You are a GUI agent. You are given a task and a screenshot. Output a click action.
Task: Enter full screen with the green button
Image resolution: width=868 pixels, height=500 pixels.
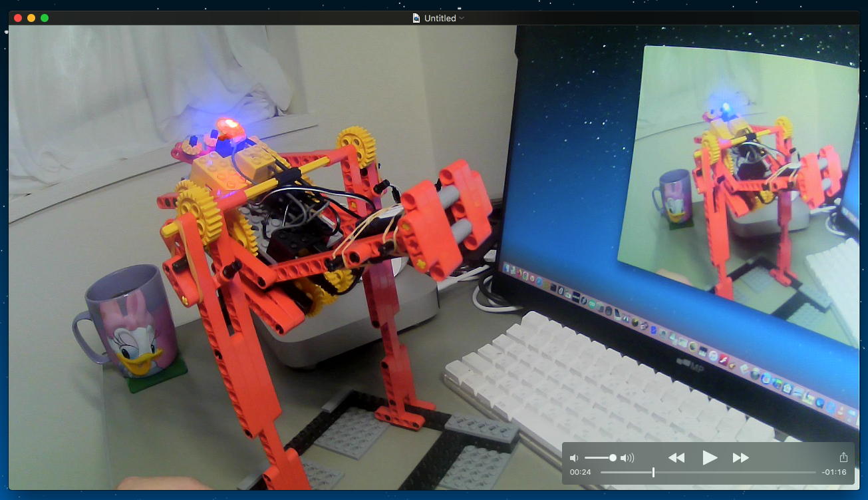(x=45, y=18)
